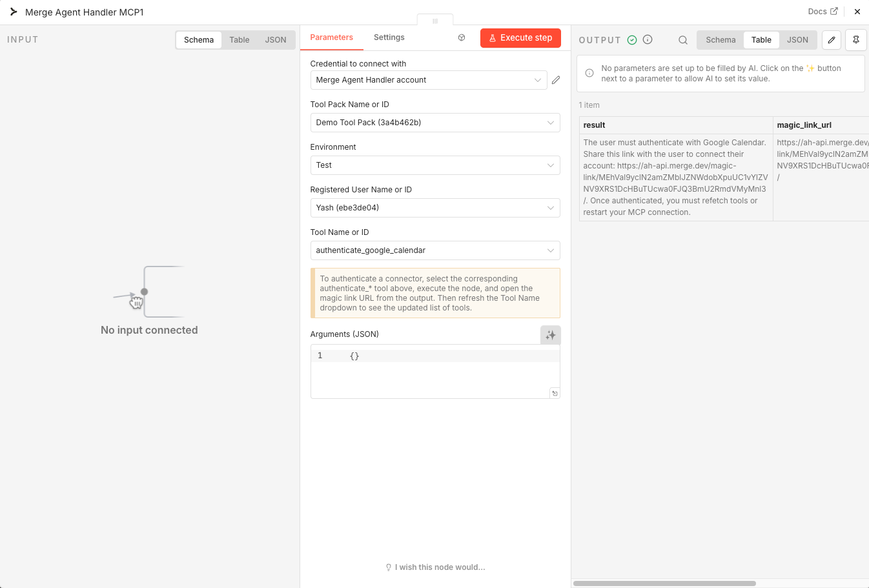This screenshot has height=588, width=869.
Task: Edit the credential with pencil icon
Action: click(x=556, y=80)
